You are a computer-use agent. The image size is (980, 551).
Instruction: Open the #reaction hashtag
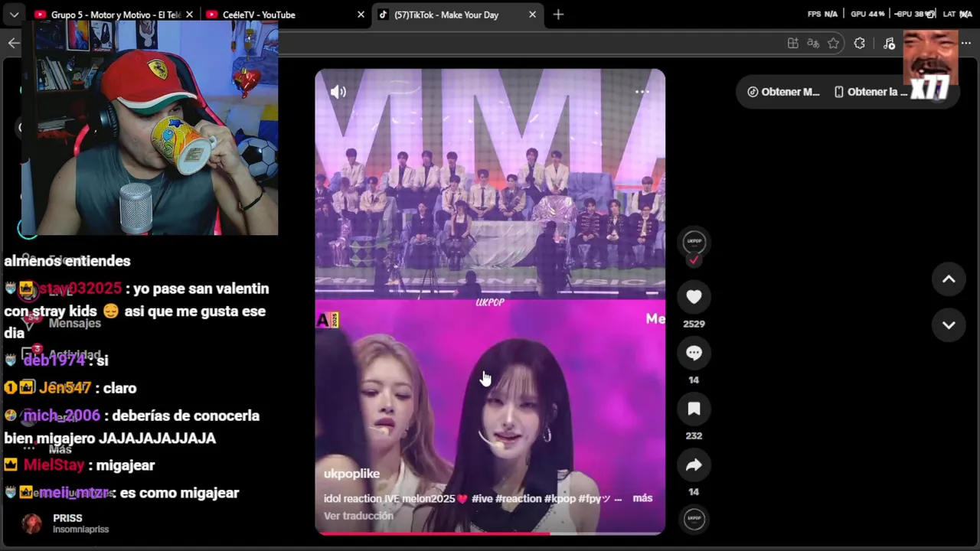tap(518, 498)
